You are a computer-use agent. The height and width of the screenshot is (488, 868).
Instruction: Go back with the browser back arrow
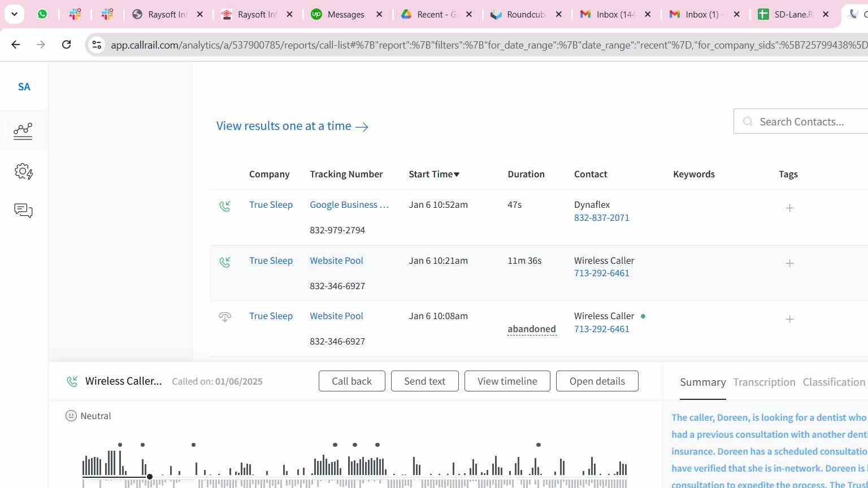click(16, 44)
